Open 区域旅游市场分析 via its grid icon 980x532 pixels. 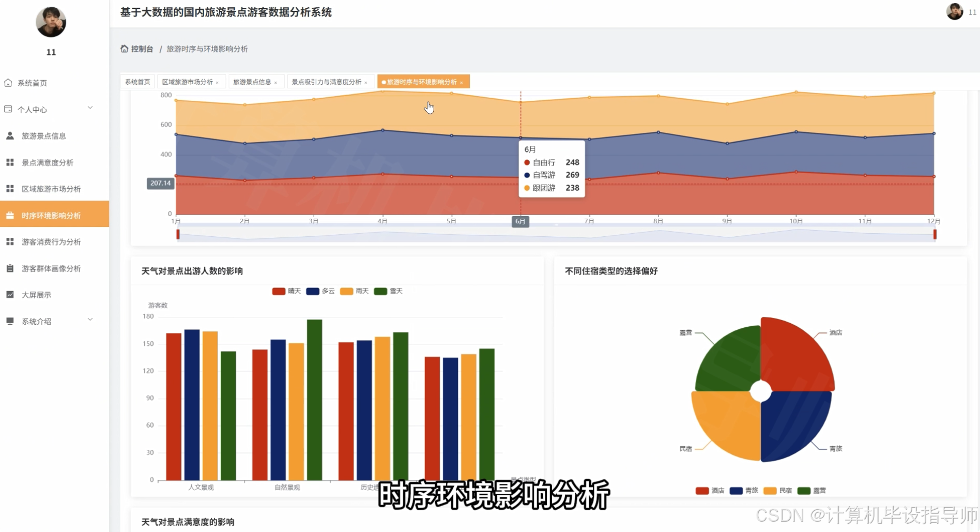(x=10, y=189)
